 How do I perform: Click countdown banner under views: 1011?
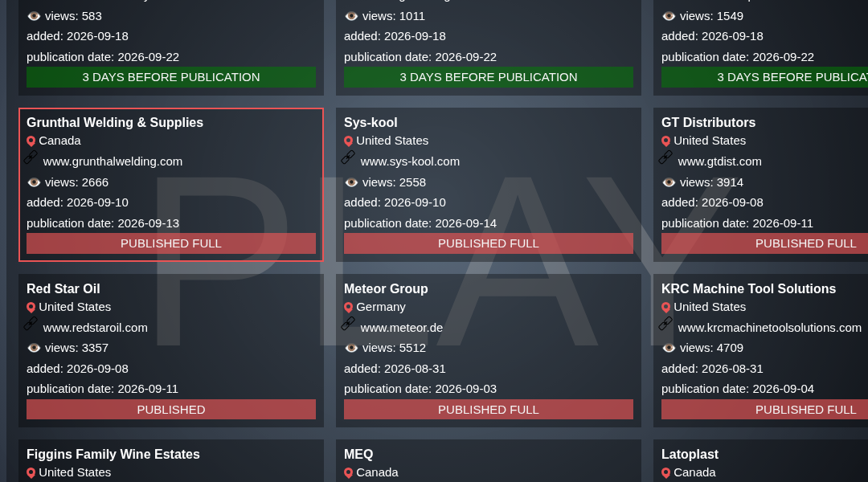point(489,77)
